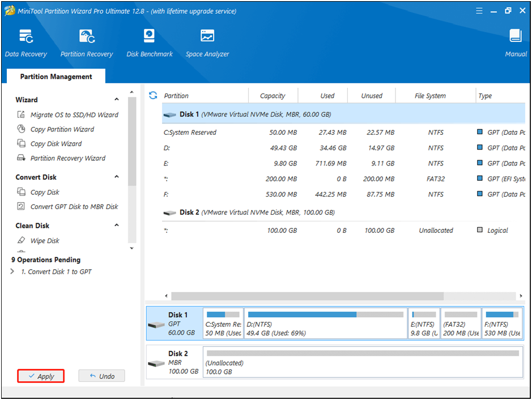Click the Convert GPT Disk to MBR icon

pyautogui.click(x=21, y=206)
